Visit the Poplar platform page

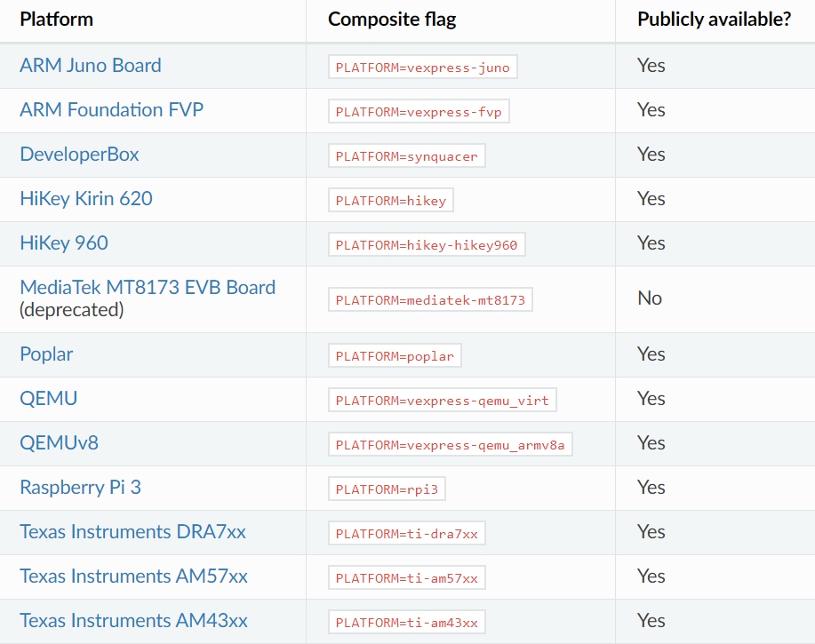point(45,354)
